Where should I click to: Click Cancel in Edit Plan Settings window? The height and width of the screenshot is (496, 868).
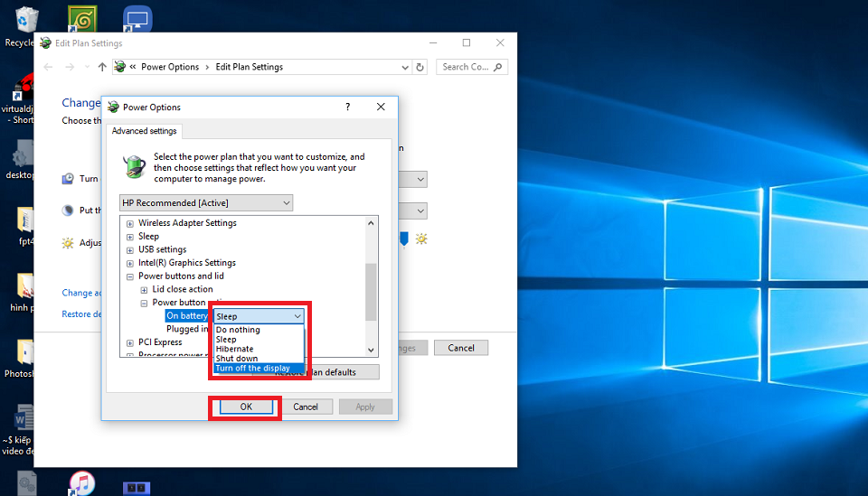pyautogui.click(x=461, y=348)
